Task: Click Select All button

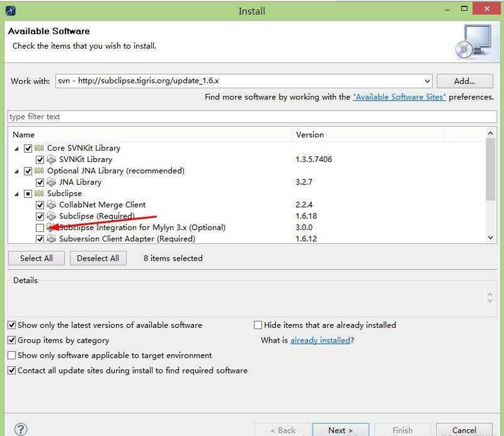Action: [x=36, y=258]
